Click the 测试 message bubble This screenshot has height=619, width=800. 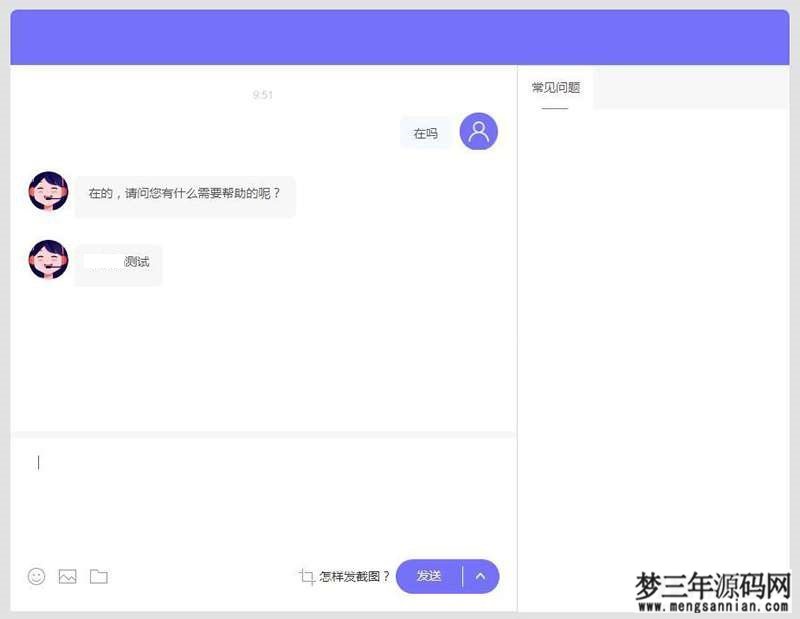click(x=118, y=263)
